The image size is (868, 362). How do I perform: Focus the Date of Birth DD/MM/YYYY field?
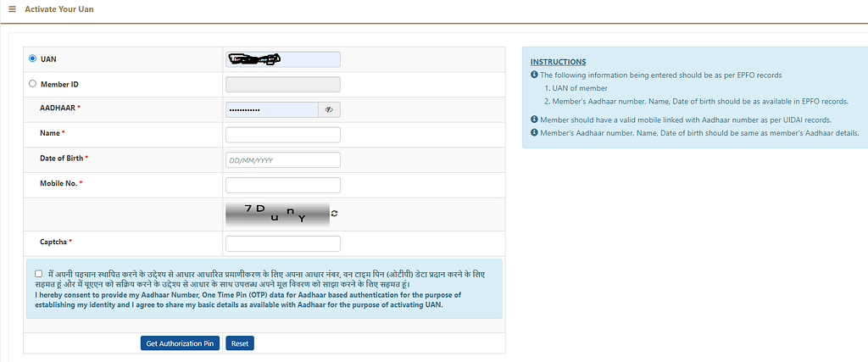[x=282, y=160]
